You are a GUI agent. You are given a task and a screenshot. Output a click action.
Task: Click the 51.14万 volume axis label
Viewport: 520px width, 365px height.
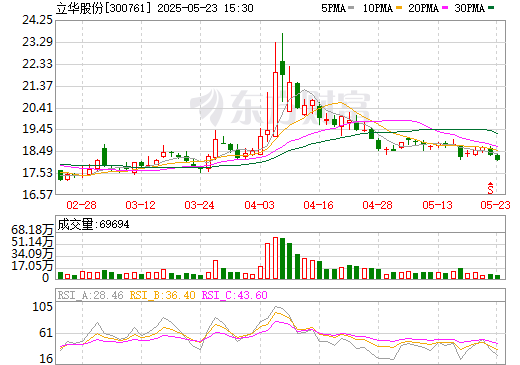pyautogui.click(x=32, y=242)
